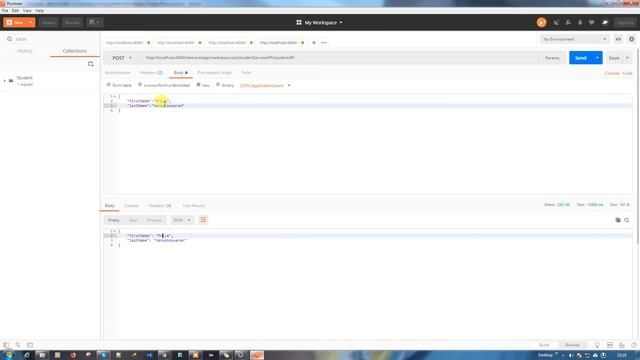
Task: Switch to the History sidebar tab
Action: 25,51
